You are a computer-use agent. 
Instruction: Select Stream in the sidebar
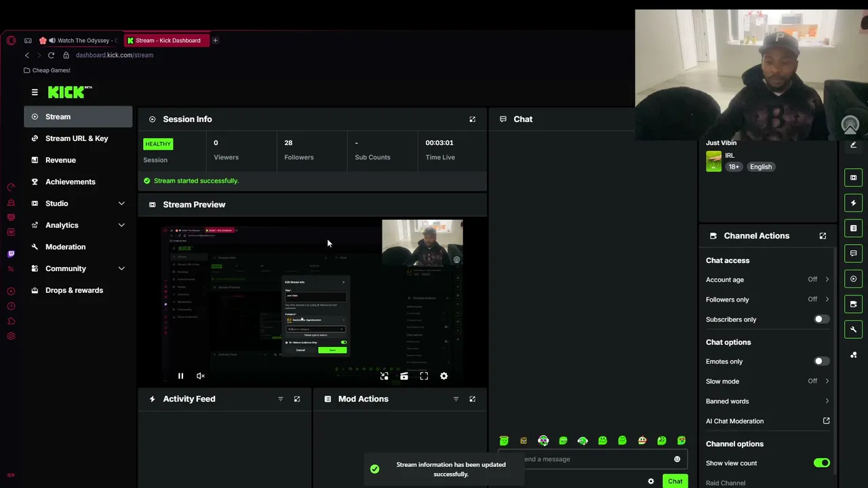click(x=78, y=117)
